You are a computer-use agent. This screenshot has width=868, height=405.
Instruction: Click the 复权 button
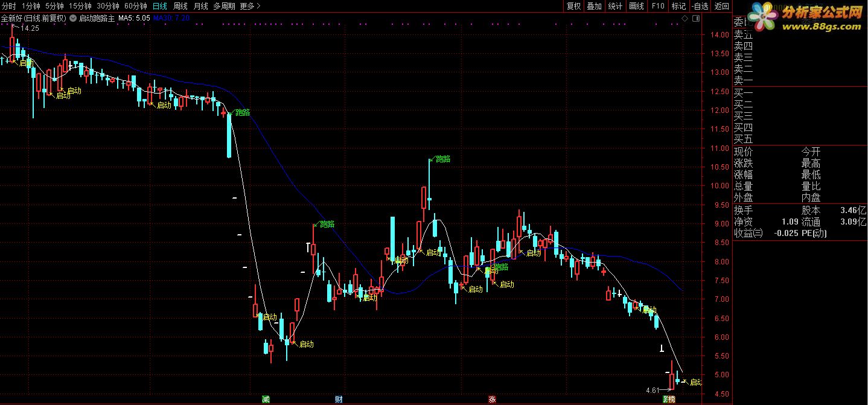coord(573,6)
